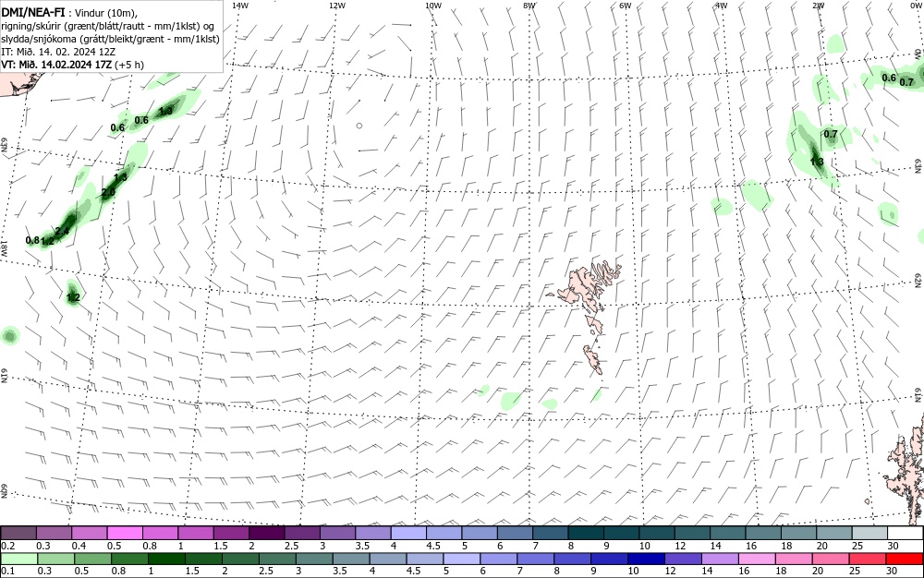Click the 8W longitude label
The height and width of the screenshot is (578, 924).
coord(529,6)
